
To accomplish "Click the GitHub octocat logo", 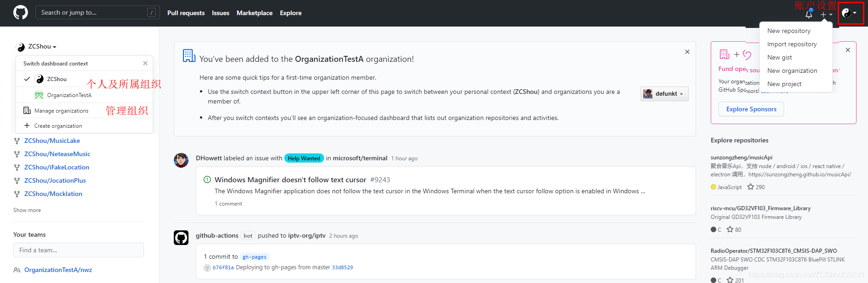I will point(21,13).
